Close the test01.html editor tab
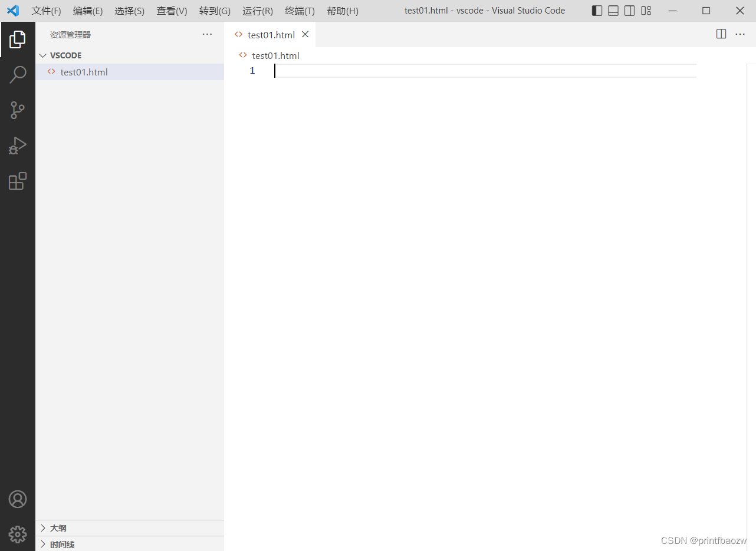The image size is (756, 551). pyautogui.click(x=305, y=34)
